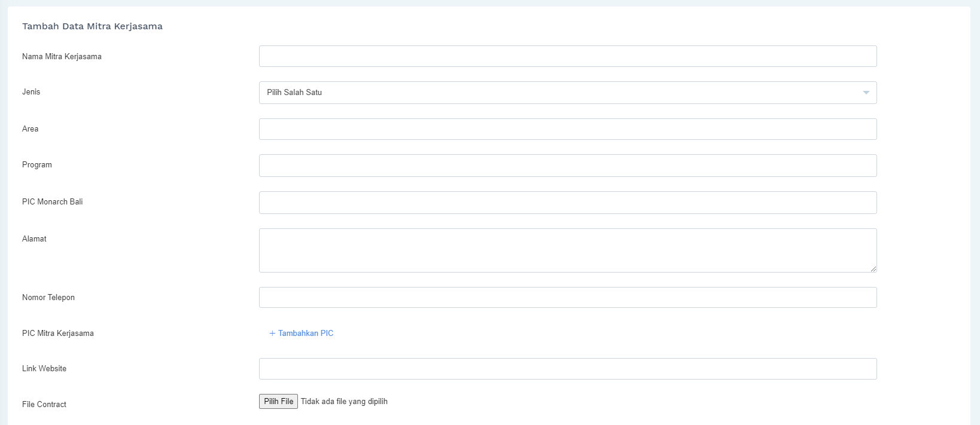980x425 pixels.
Task: Click the PIC Monarch Bali field
Action: pos(567,203)
